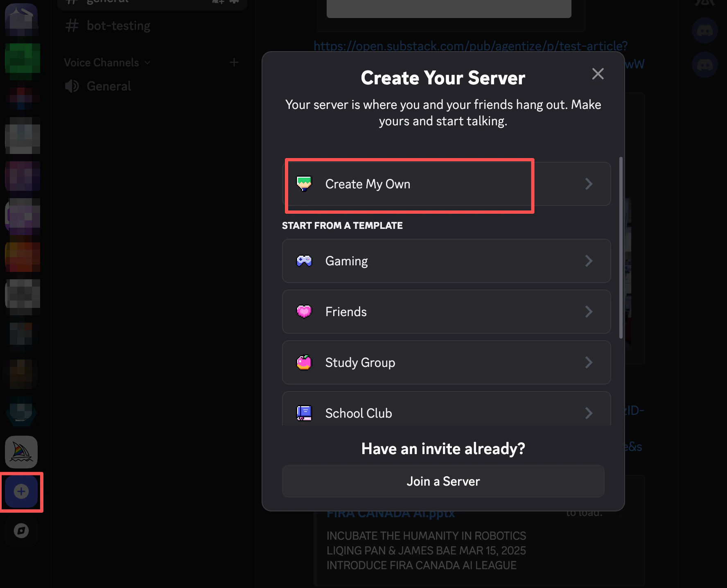Click the hashtag icon beside bot-testing
The image size is (727, 588).
pos(72,26)
